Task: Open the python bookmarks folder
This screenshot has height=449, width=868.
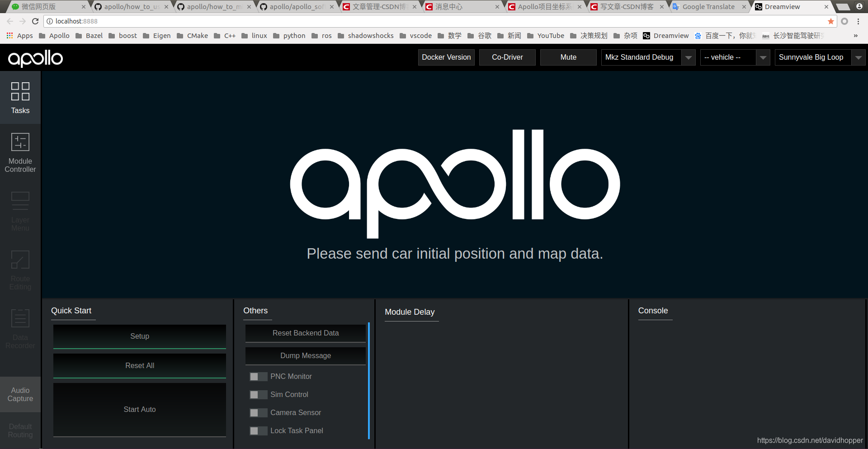Action: click(x=289, y=36)
